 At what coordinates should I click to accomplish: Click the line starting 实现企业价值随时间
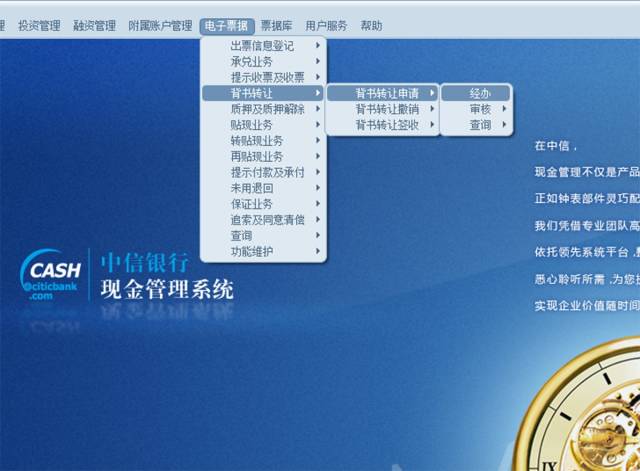587,305
